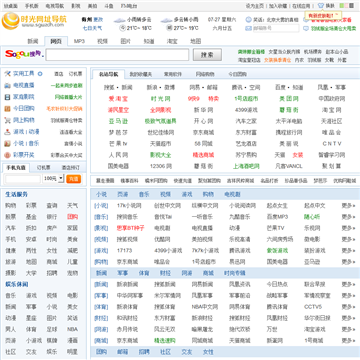Expand 更多 in the 财经 row
This screenshot has width=360, height=360.
[348, 318]
